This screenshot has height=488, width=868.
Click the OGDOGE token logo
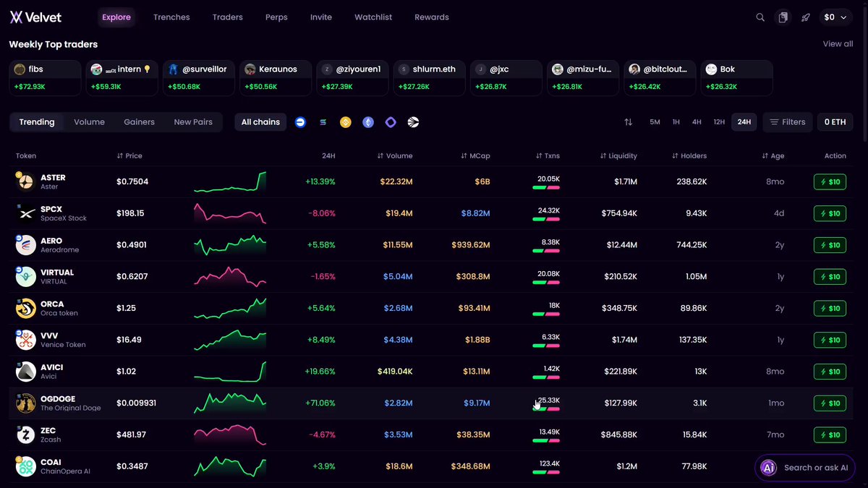(x=26, y=403)
